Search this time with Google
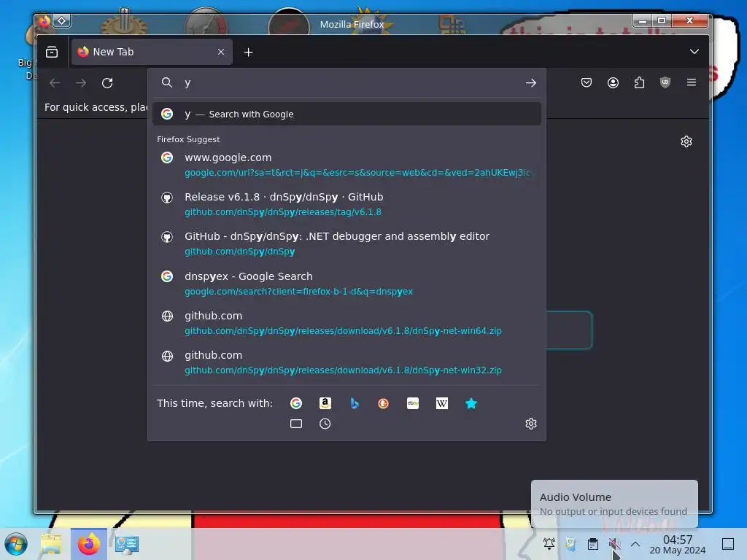747x560 pixels. pyautogui.click(x=296, y=403)
